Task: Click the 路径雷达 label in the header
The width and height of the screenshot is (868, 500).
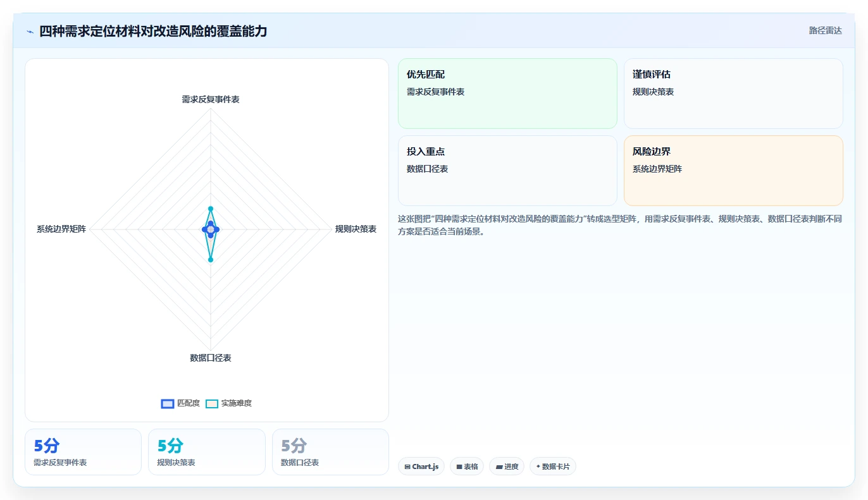Action: click(x=826, y=30)
